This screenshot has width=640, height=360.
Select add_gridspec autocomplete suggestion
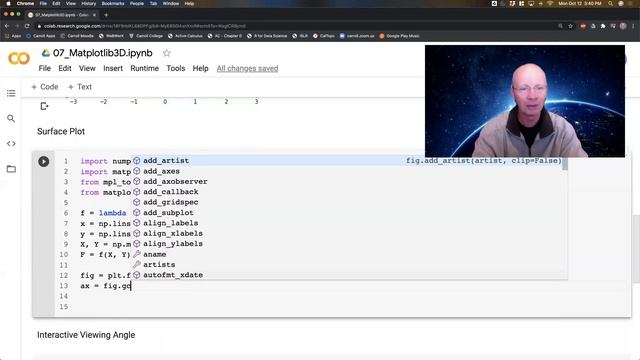[x=349, y=202]
